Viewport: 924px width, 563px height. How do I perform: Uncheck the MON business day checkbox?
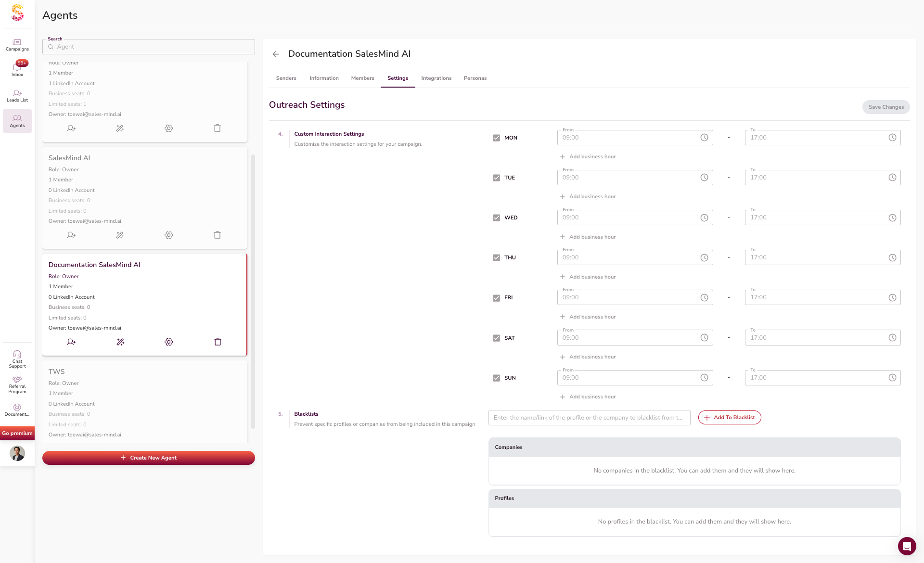click(496, 138)
